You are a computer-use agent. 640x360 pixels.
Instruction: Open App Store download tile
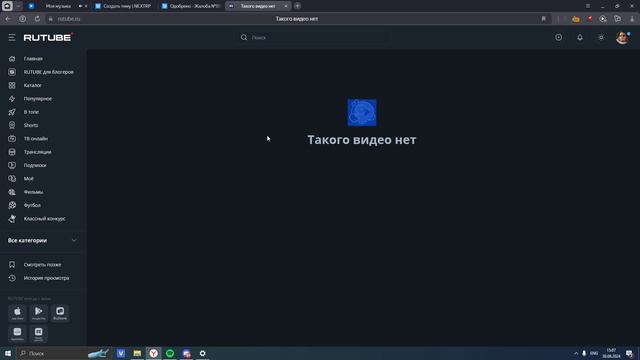(17, 313)
